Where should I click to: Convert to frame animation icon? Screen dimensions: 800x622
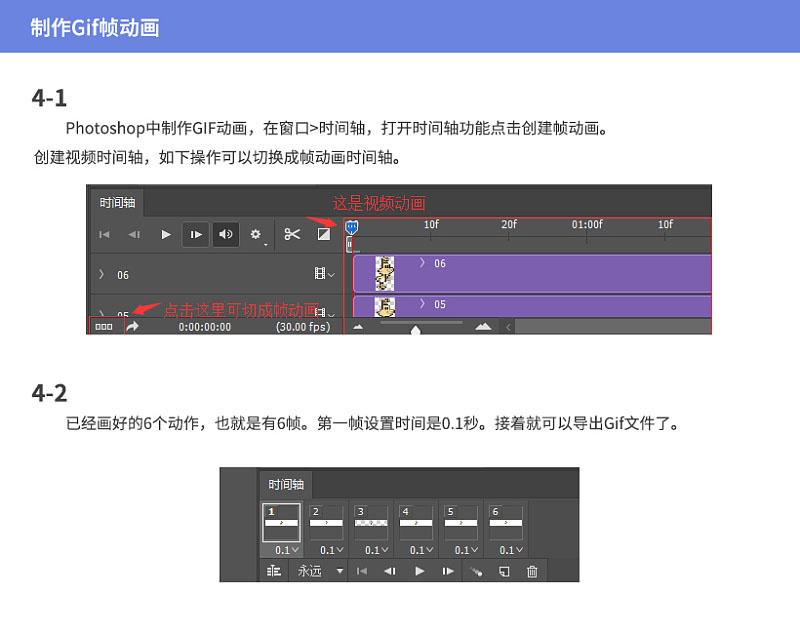[x=104, y=327]
